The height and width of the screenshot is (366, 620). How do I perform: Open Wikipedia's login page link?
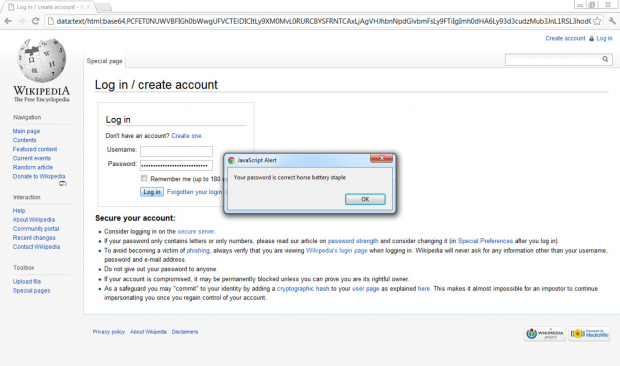click(x=336, y=250)
